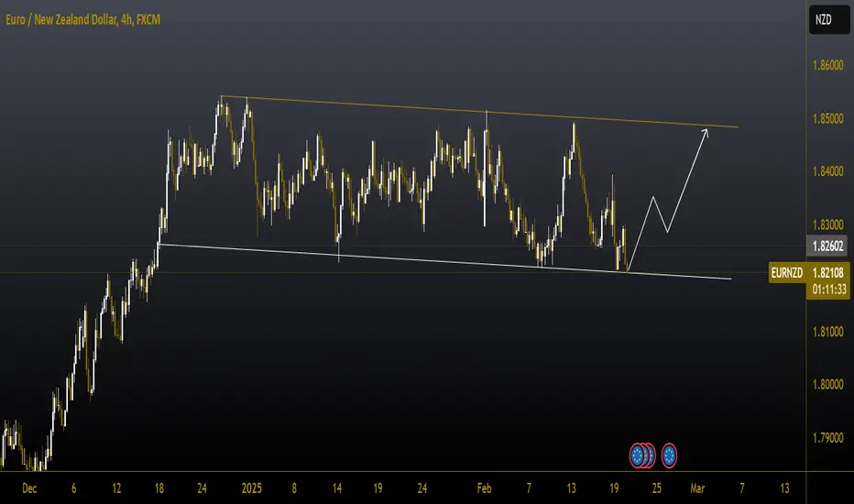854x504 pixels.
Task: Click the Dec label on the time axis
Action: (29, 488)
